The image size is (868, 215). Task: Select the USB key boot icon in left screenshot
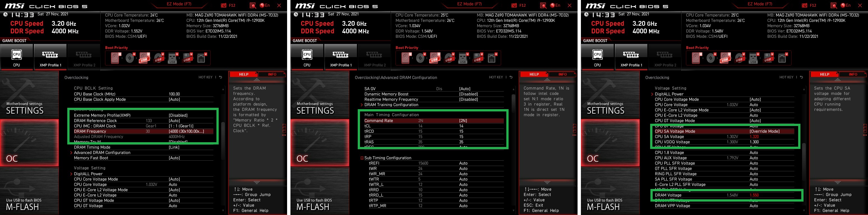tap(173, 58)
